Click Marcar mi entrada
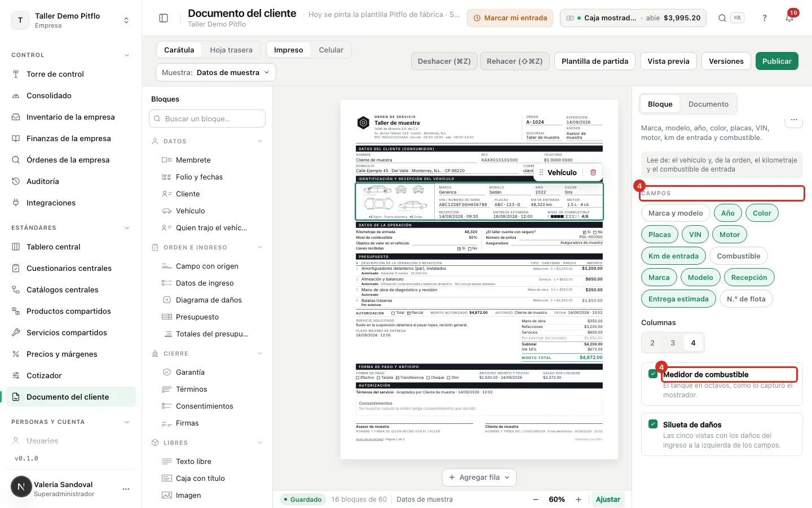Screen dimensions: 812x508 [510, 18]
